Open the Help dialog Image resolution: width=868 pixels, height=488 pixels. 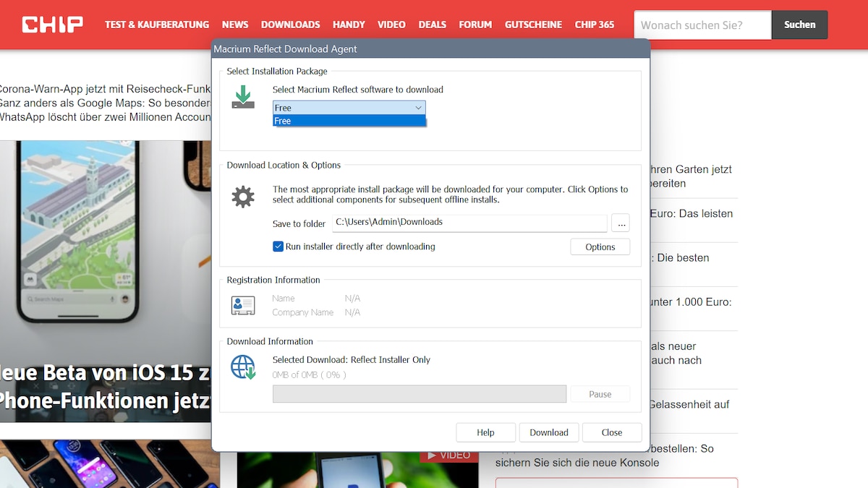coord(485,432)
